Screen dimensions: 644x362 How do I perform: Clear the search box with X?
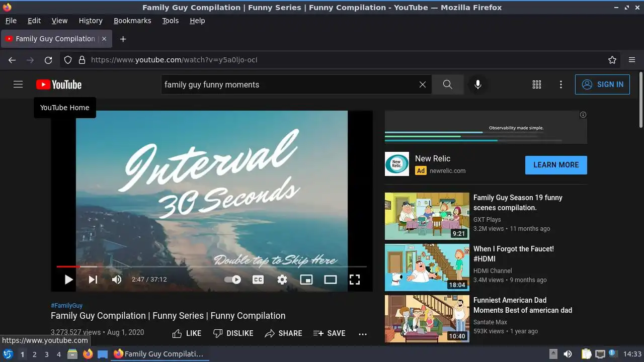tap(423, 84)
